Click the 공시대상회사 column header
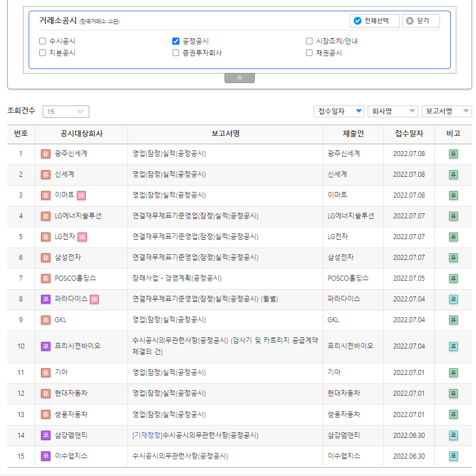Image resolution: width=476 pixels, height=476 pixels. [x=81, y=134]
